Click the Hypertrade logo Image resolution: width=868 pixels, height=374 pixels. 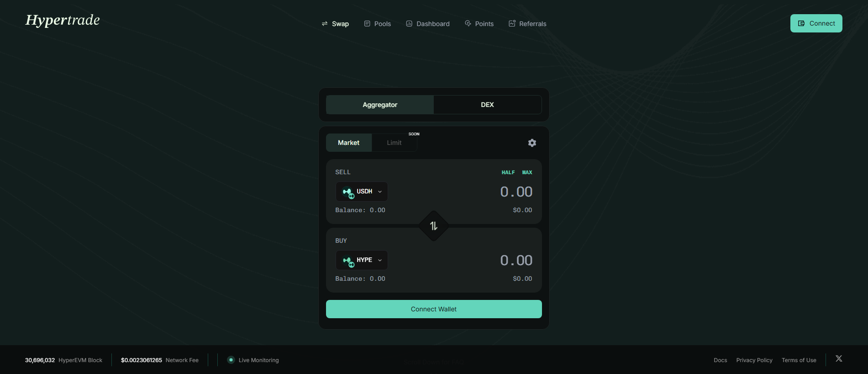(x=63, y=21)
